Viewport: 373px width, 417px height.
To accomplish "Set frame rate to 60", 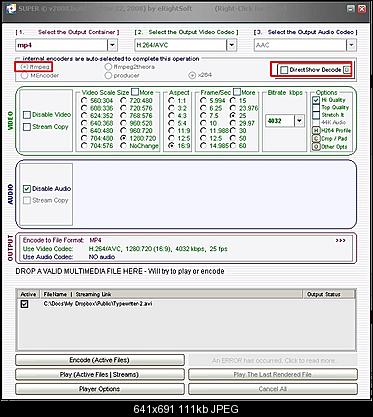I will (x=233, y=146).
